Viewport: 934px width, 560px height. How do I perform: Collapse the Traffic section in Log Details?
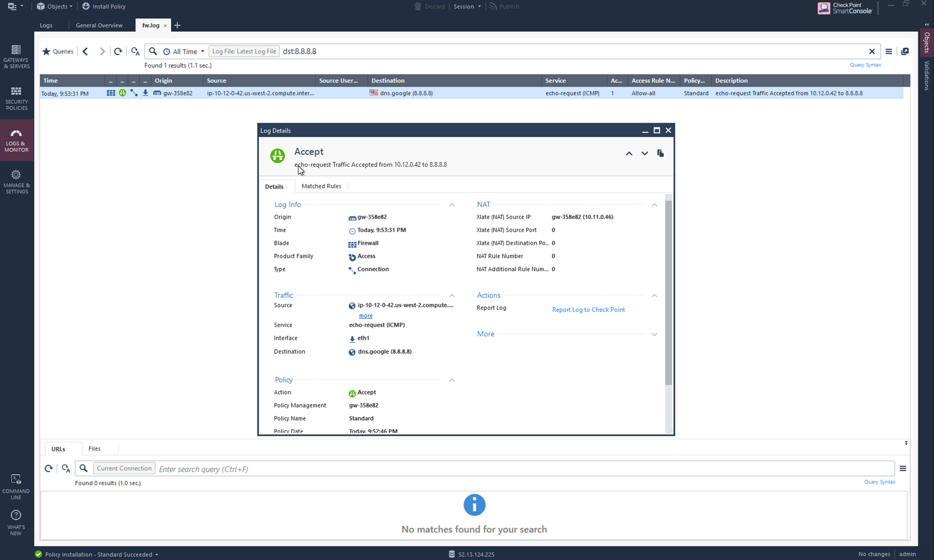(452, 296)
